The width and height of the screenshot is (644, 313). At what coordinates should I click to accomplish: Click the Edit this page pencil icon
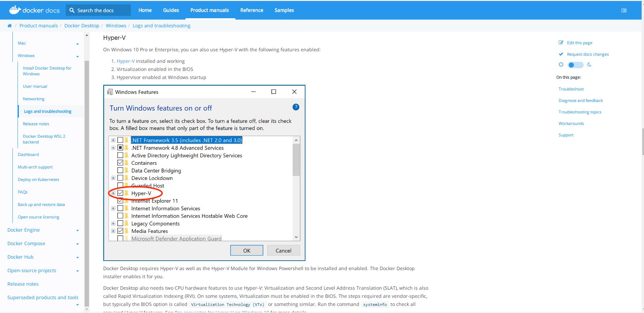[561, 43]
